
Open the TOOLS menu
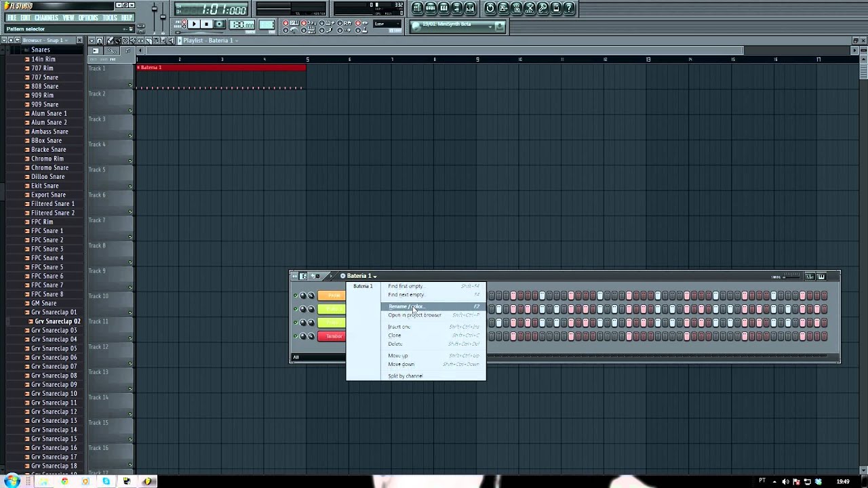[110, 18]
